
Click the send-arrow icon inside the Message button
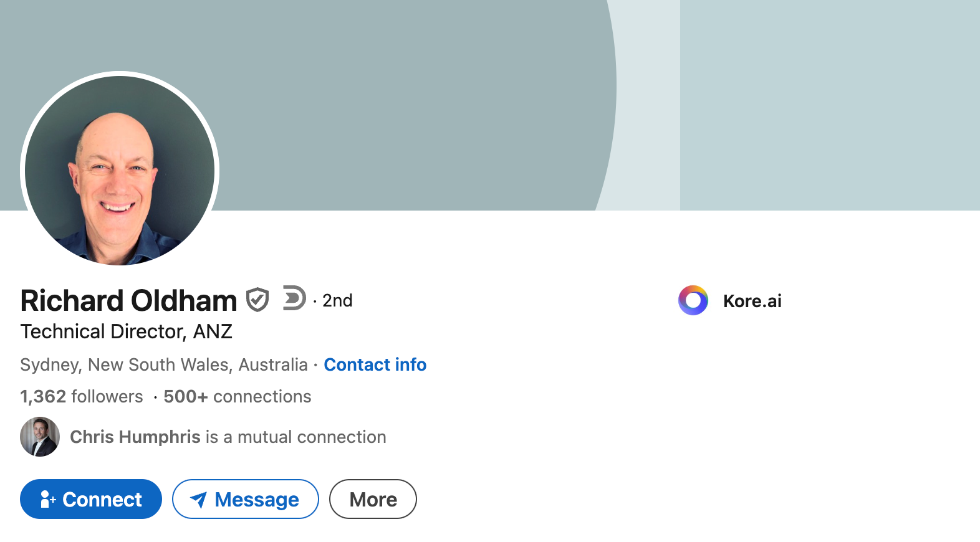(x=199, y=499)
